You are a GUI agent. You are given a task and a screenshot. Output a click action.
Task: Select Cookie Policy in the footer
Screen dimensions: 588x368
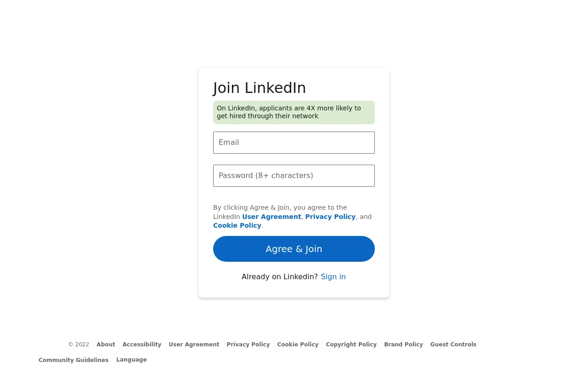coord(298,345)
